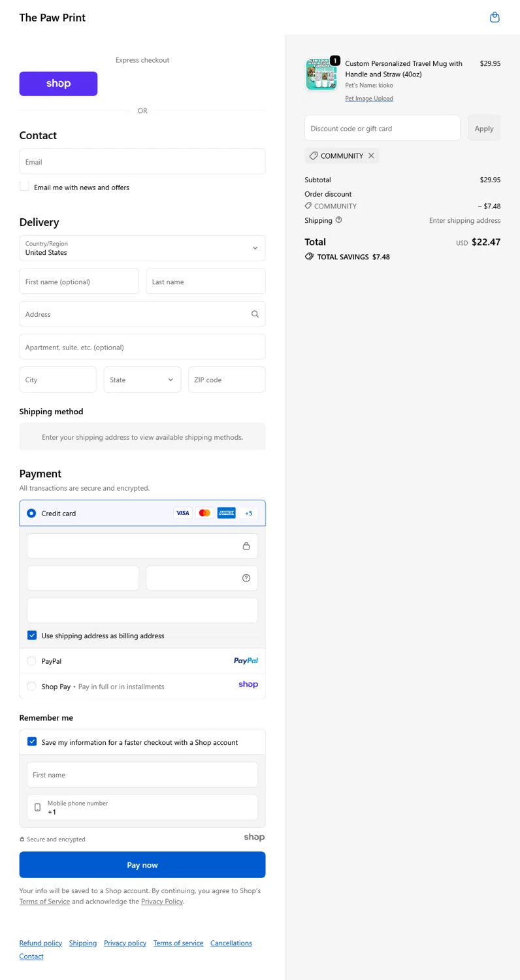Open the Pet Image Upload link

[x=369, y=99]
